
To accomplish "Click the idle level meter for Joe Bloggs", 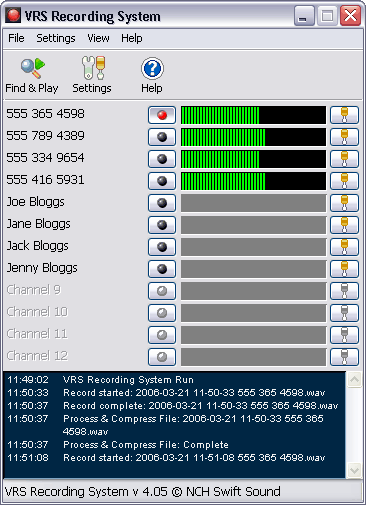I will (253, 203).
